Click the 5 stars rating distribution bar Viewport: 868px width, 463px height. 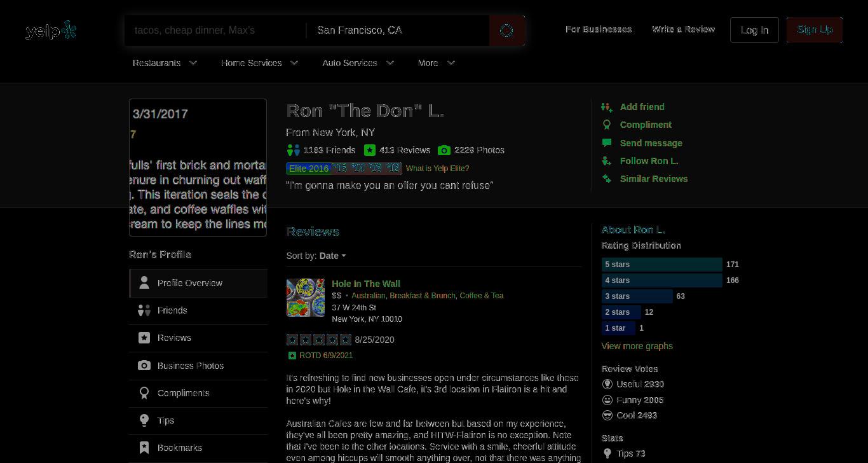tap(661, 265)
